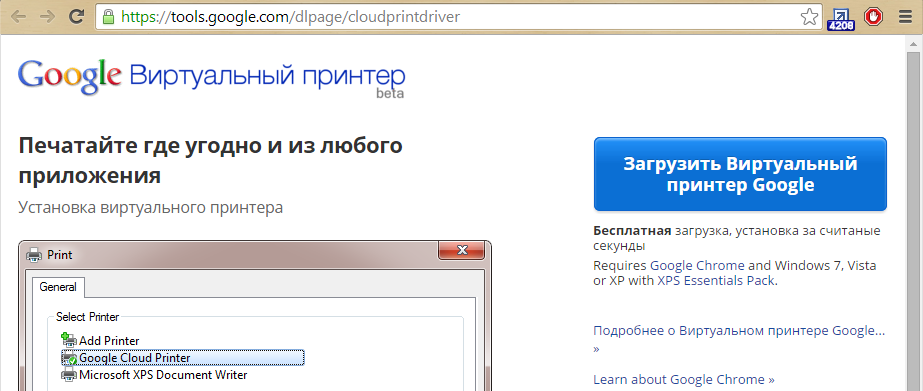Click the Google logo
The width and height of the screenshot is (923, 391).
click(69, 77)
